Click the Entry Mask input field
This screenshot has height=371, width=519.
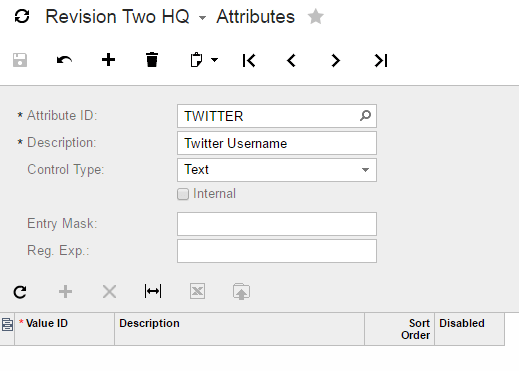tap(277, 224)
